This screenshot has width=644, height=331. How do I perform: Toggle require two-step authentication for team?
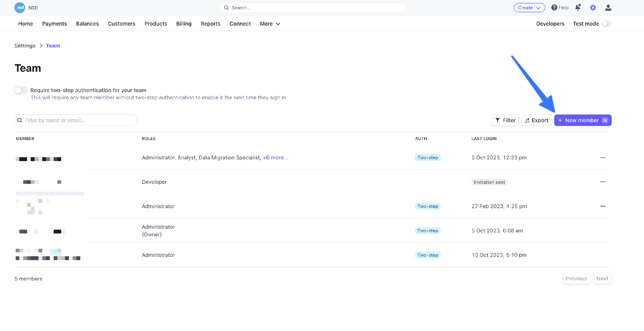21,90
